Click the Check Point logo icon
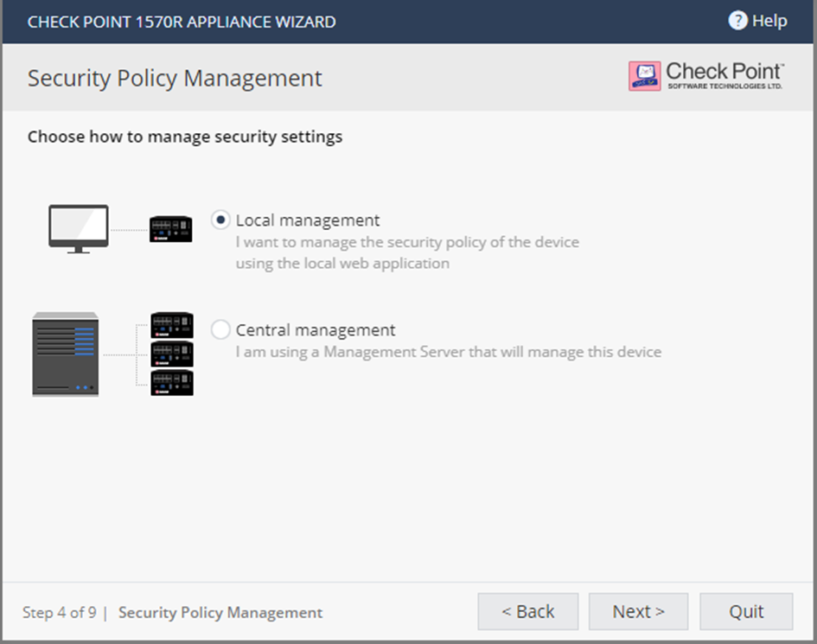The image size is (817, 644). [x=645, y=76]
